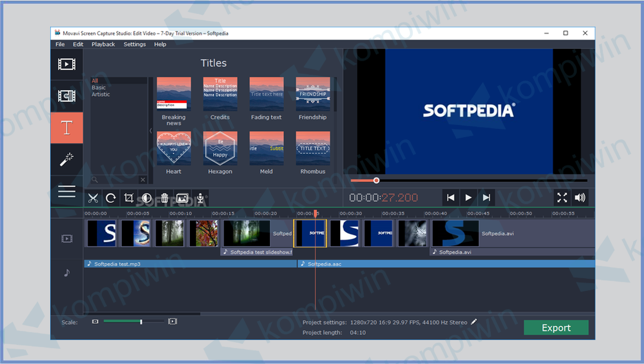Select the Titles tab with T icon
The image size is (644, 364).
point(67,128)
